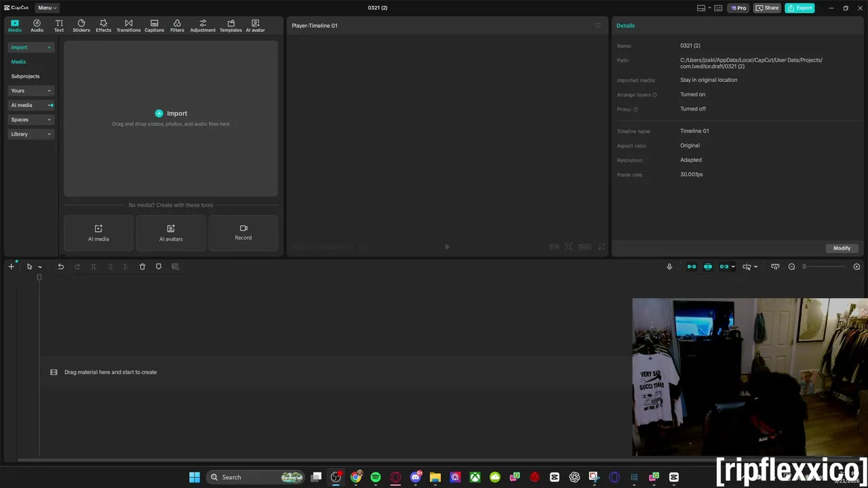The image size is (868, 488).
Task: Start voiceover with the microphone icon
Action: tap(669, 266)
